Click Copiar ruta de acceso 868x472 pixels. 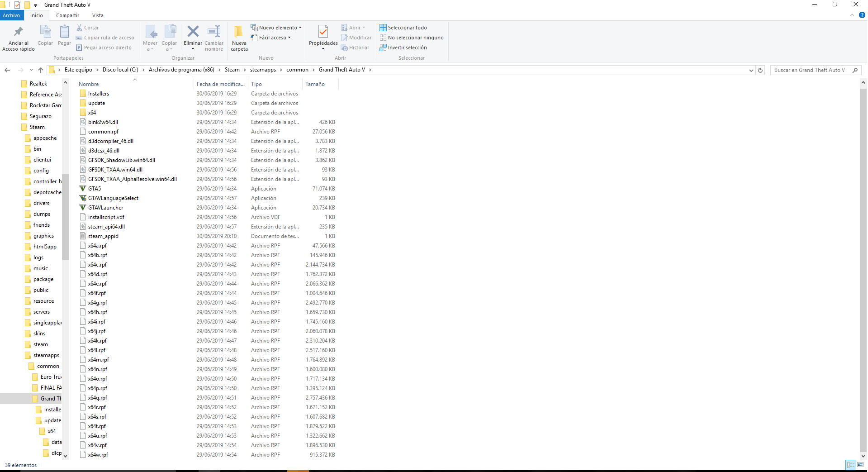pyautogui.click(x=105, y=38)
